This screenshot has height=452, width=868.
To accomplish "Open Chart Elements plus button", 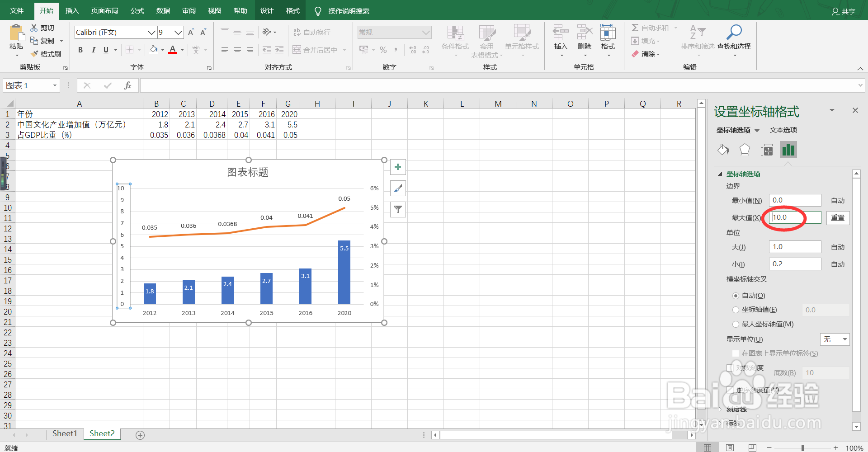I will click(398, 167).
